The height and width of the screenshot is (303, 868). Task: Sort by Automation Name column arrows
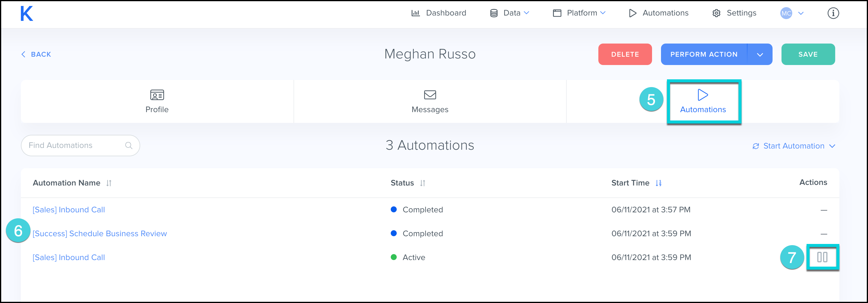tap(109, 183)
